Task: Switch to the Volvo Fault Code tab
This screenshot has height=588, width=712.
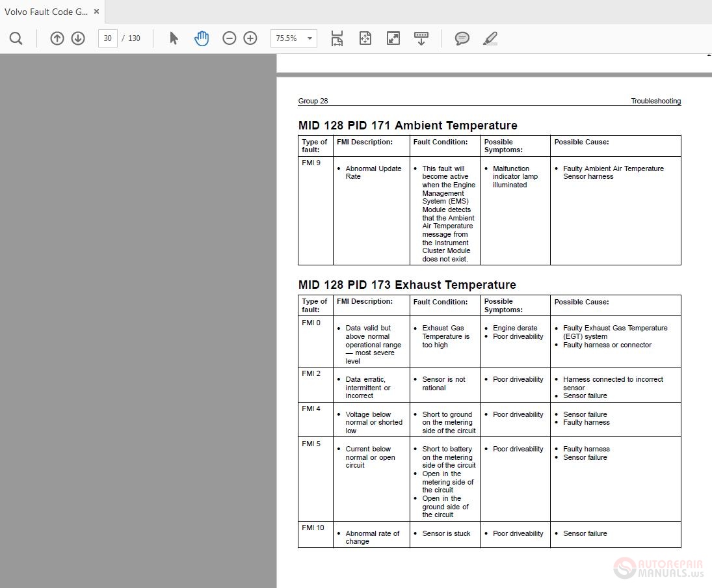Action: pos(46,12)
